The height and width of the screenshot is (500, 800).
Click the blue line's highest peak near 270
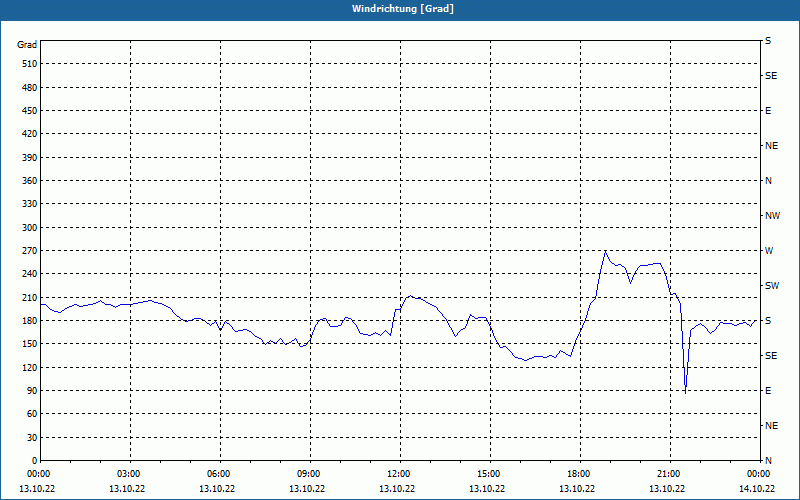[605, 251]
